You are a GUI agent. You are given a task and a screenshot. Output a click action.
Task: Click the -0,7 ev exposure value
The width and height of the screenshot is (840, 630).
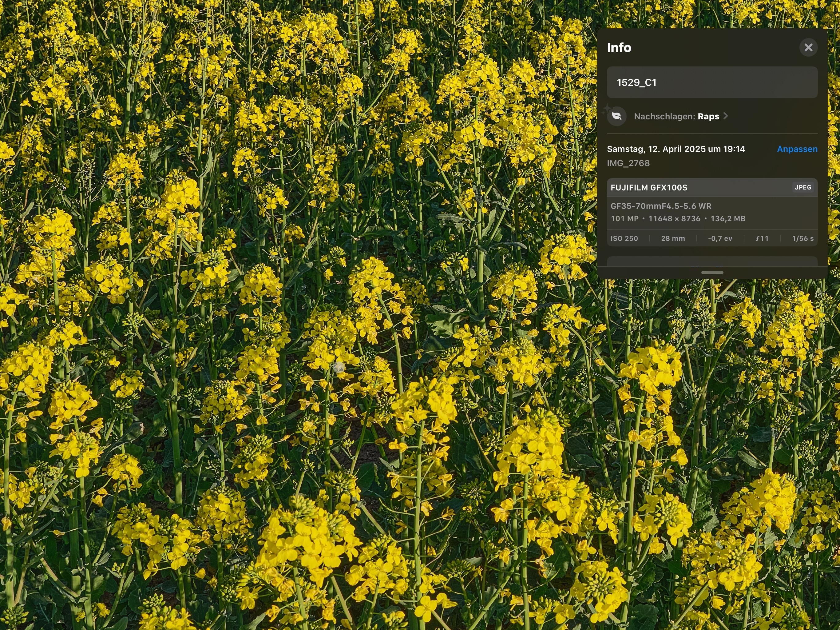719,239
